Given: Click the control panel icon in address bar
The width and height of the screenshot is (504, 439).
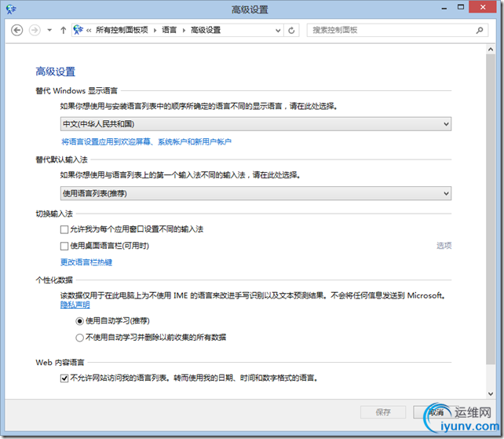Looking at the screenshot, I should pos(78,30).
